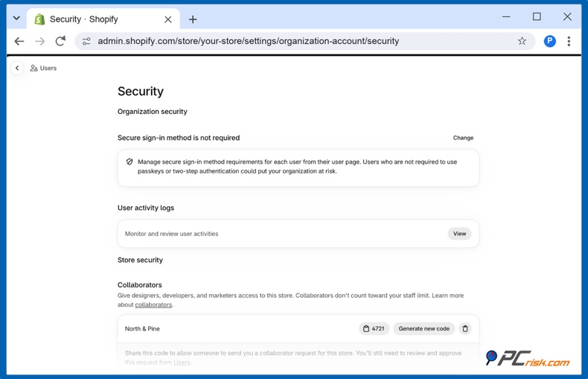Bookmark this page with the star icon
This screenshot has width=588, height=379.
pyautogui.click(x=522, y=41)
